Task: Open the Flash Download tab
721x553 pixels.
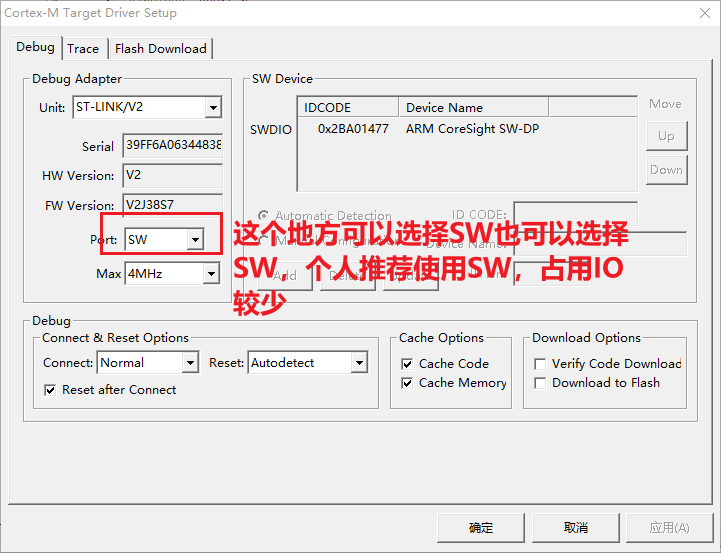Action: click(x=160, y=49)
